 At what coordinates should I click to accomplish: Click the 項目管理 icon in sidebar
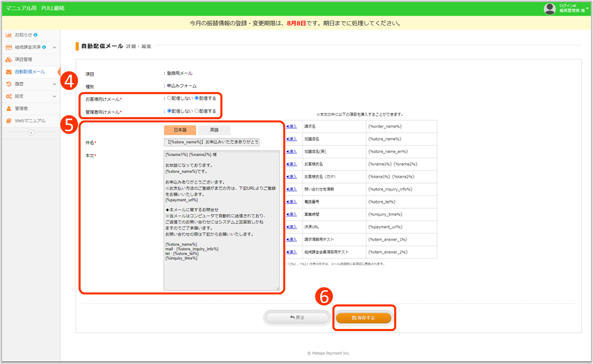(8, 60)
